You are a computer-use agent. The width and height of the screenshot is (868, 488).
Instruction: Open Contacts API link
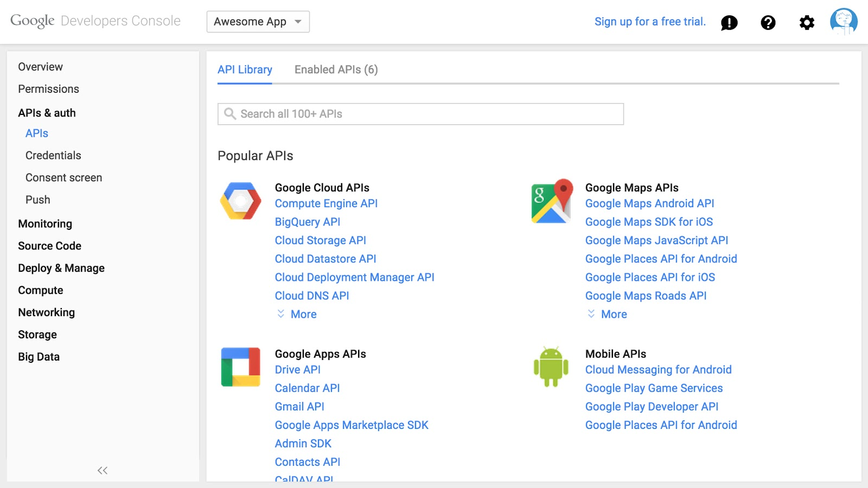point(308,462)
